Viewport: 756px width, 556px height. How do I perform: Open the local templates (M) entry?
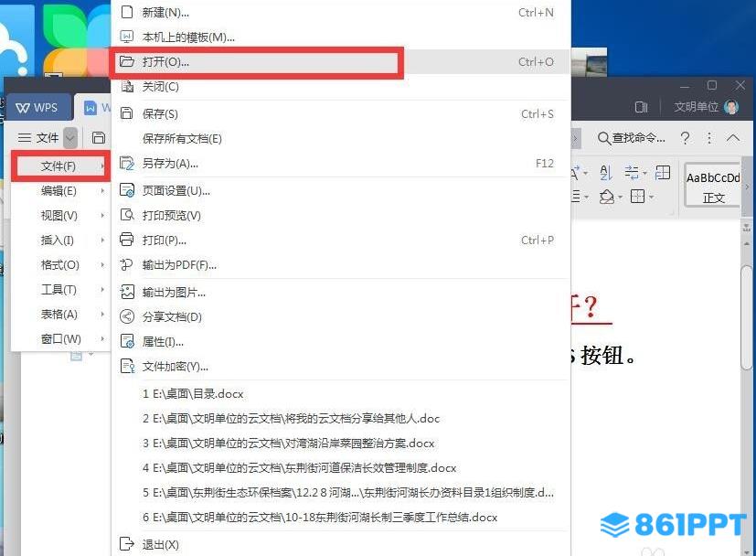pos(341,37)
